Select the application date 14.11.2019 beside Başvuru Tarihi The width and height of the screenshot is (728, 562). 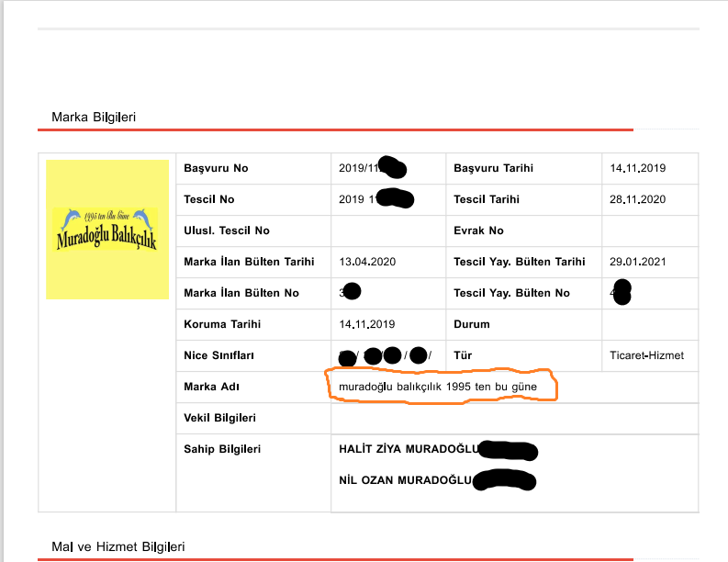[637, 168]
